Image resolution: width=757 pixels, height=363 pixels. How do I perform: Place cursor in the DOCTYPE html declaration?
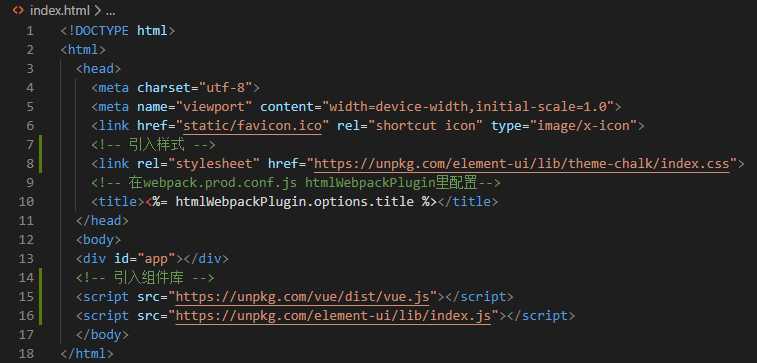pos(118,31)
